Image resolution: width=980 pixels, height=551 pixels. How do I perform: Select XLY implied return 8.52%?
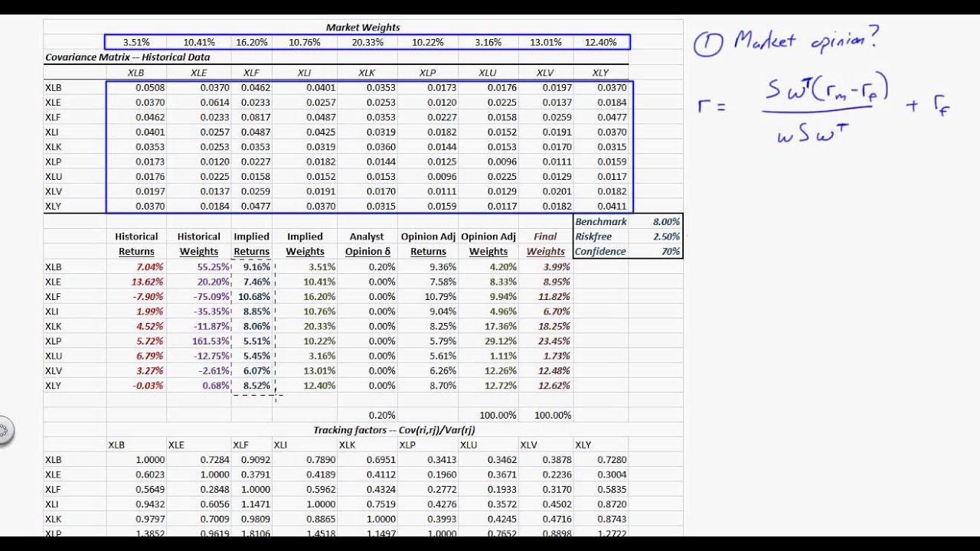point(255,386)
